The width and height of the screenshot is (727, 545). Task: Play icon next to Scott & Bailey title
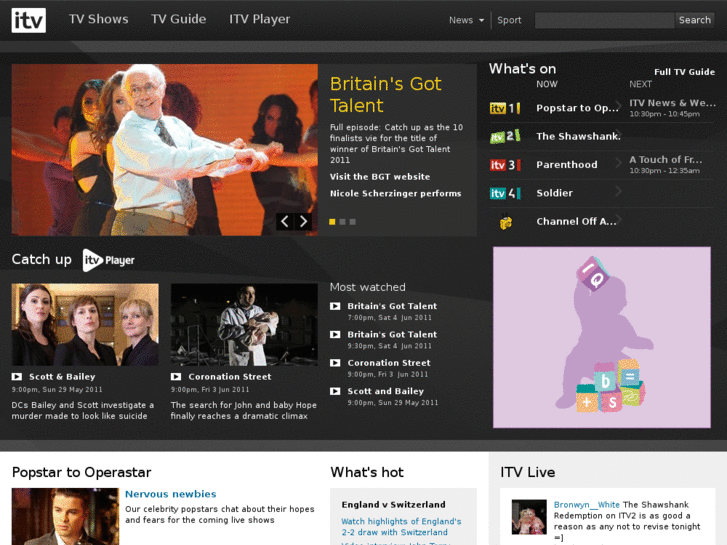[x=17, y=377]
